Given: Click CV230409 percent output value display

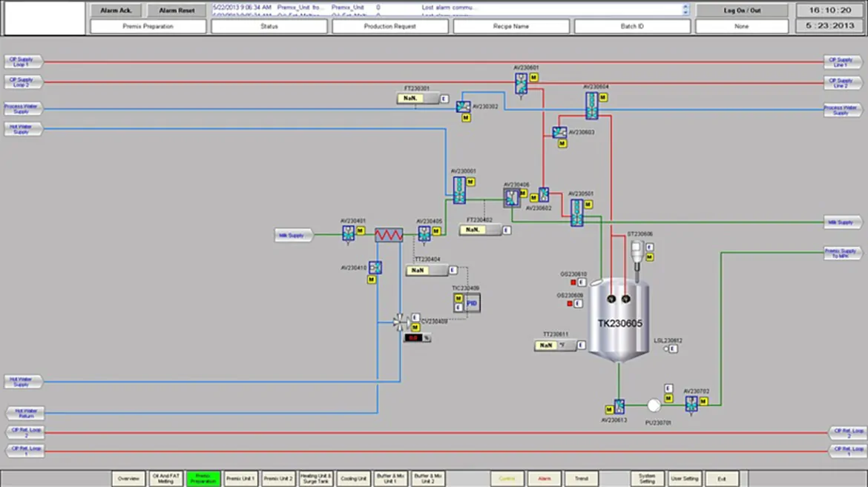Looking at the screenshot, I should [413, 337].
